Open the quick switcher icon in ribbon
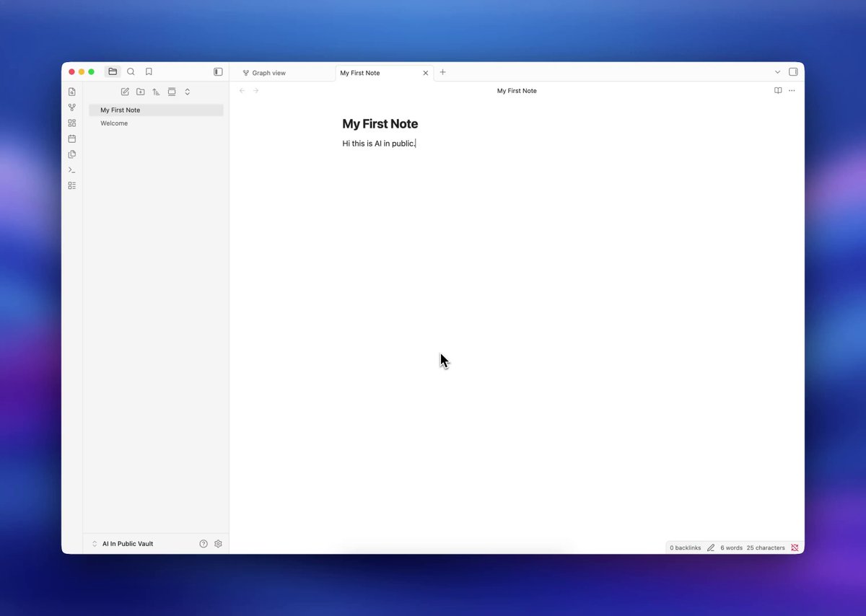 click(72, 92)
